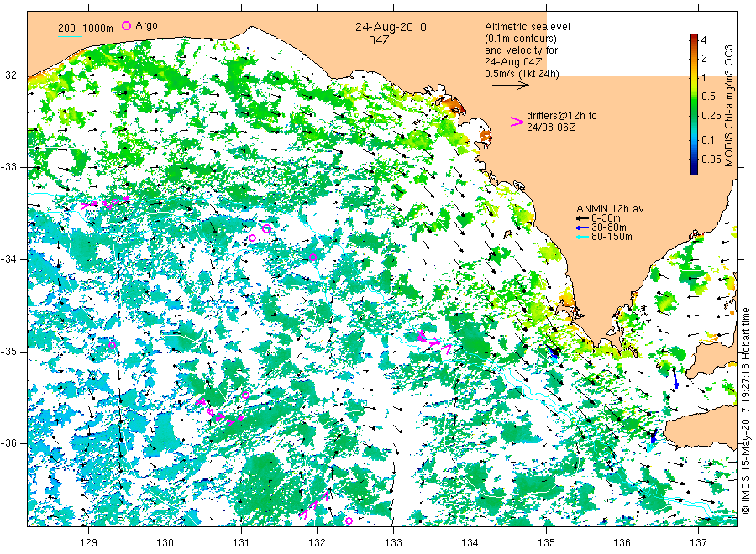Image resolution: width=756 pixels, height=554 pixels.
Task: Click the MODIS chlorophyll color bar
Action: pyautogui.click(x=694, y=104)
